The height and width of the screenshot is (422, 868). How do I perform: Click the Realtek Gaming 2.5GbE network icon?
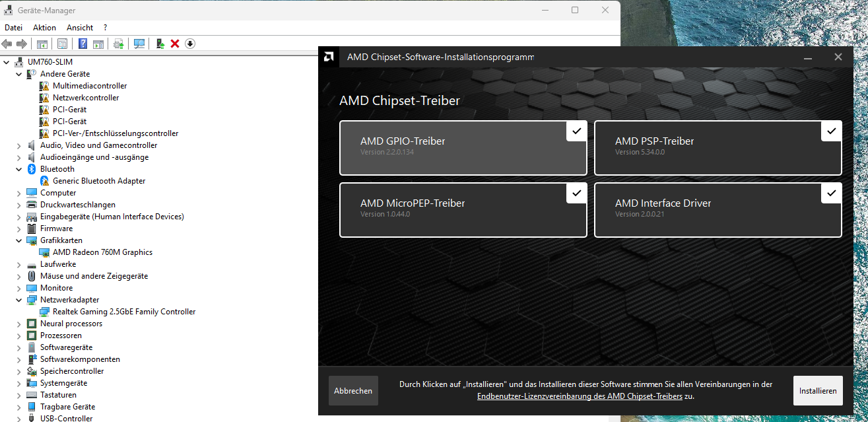pyautogui.click(x=44, y=312)
